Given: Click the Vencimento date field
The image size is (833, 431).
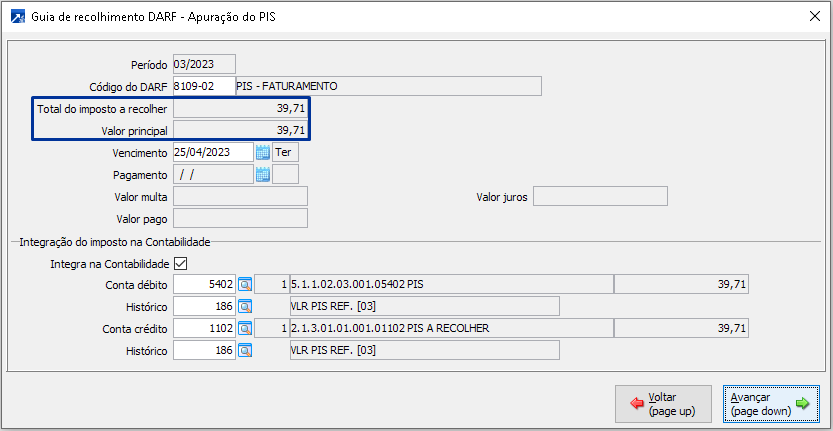Looking at the screenshot, I should (213, 153).
